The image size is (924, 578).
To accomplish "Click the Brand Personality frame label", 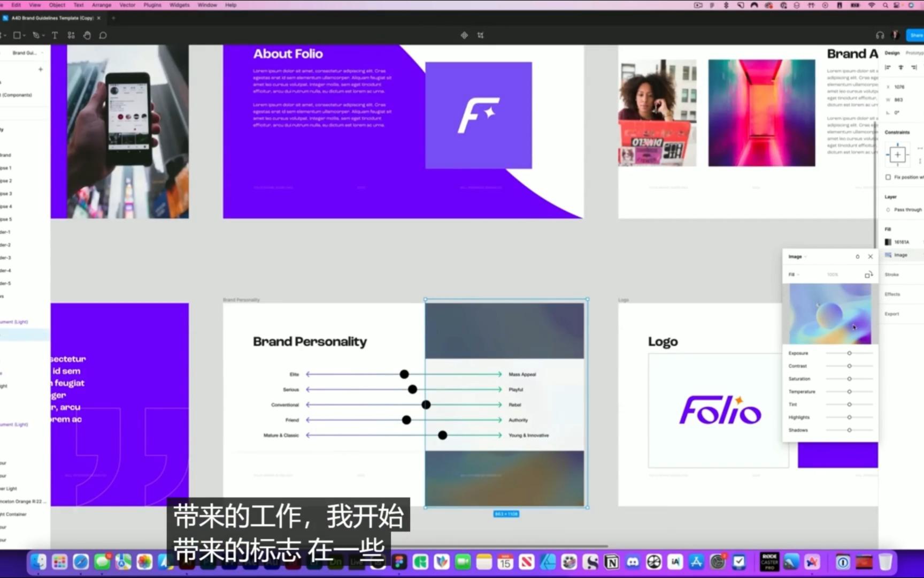I will (241, 300).
